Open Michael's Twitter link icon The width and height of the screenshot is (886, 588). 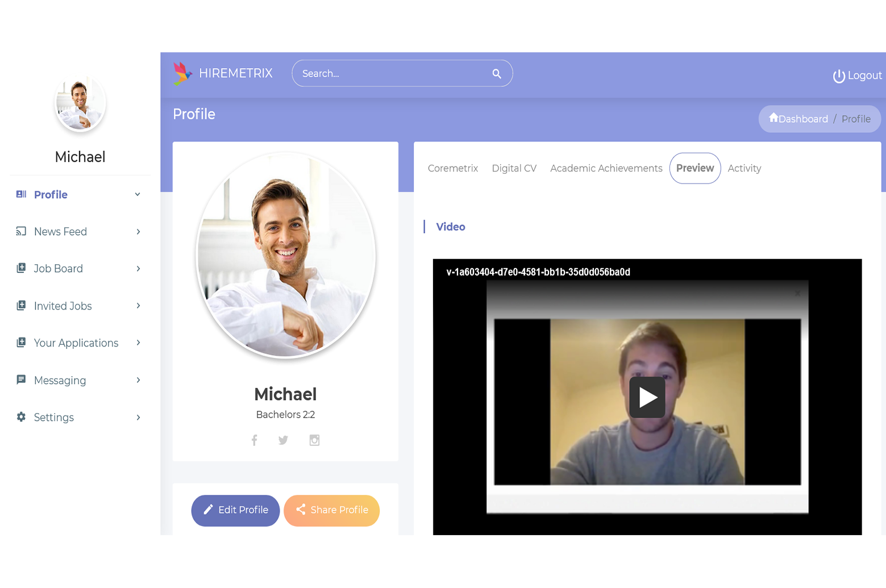(x=283, y=440)
